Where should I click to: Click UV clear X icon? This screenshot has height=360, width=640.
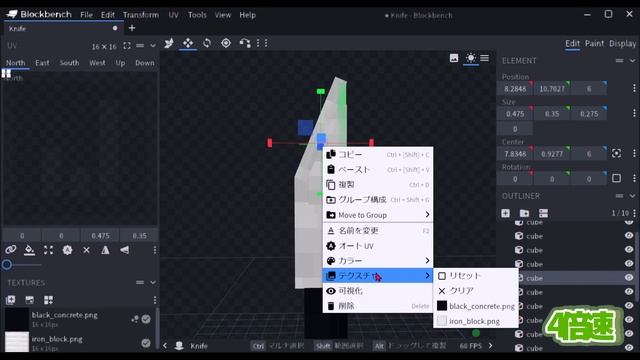tap(86, 250)
